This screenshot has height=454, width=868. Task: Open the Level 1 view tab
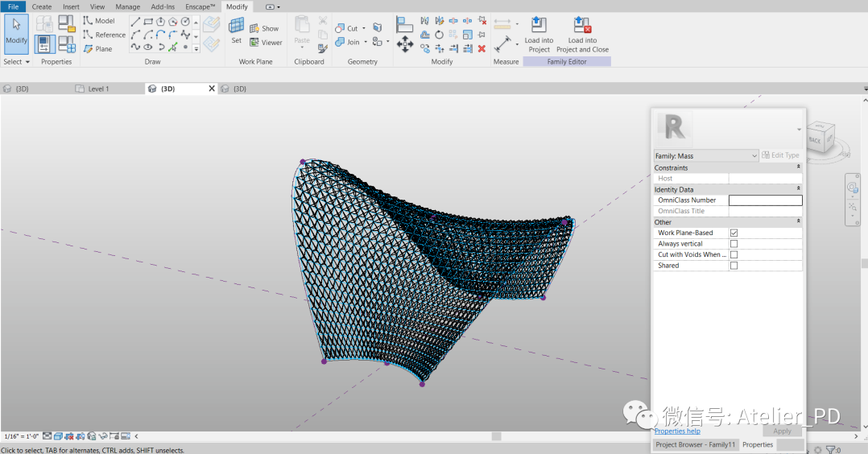point(98,89)
